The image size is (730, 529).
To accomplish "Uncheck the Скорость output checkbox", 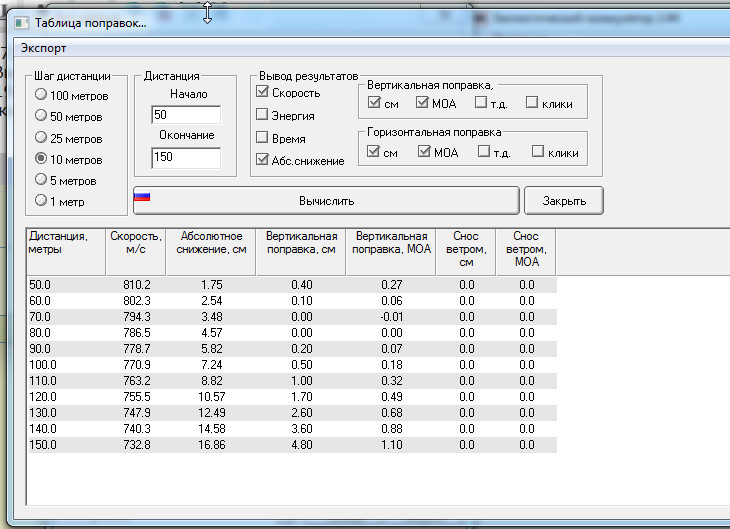I will 262,93.
